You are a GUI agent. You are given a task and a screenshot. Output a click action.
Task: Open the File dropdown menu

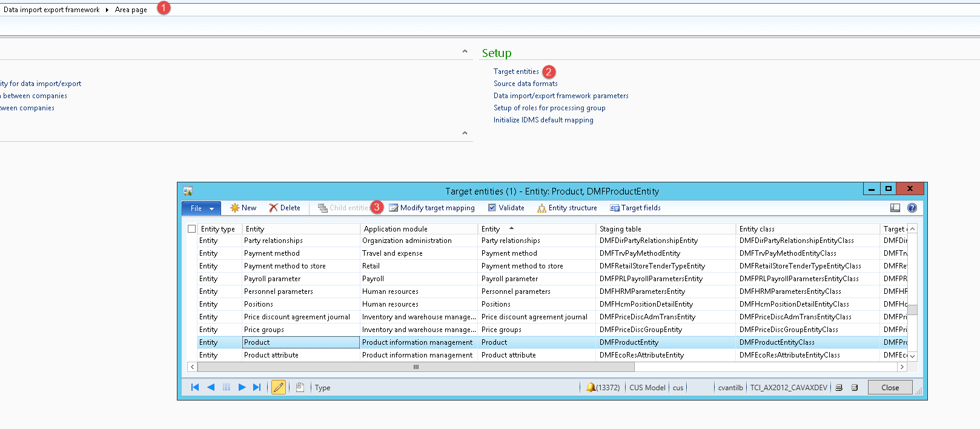[x=201, y=208]
